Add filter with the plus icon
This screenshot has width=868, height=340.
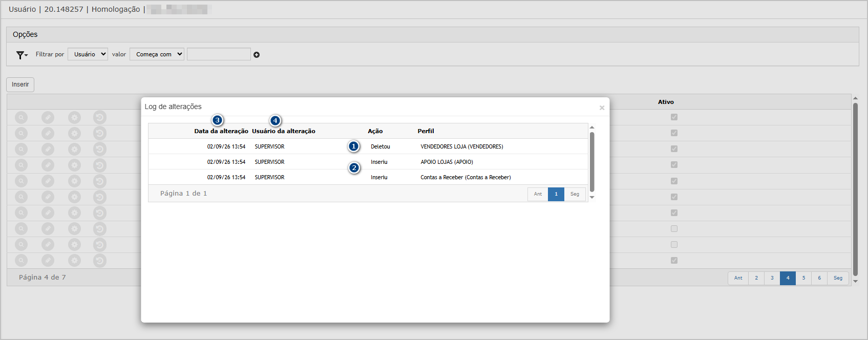pos(257,55)
